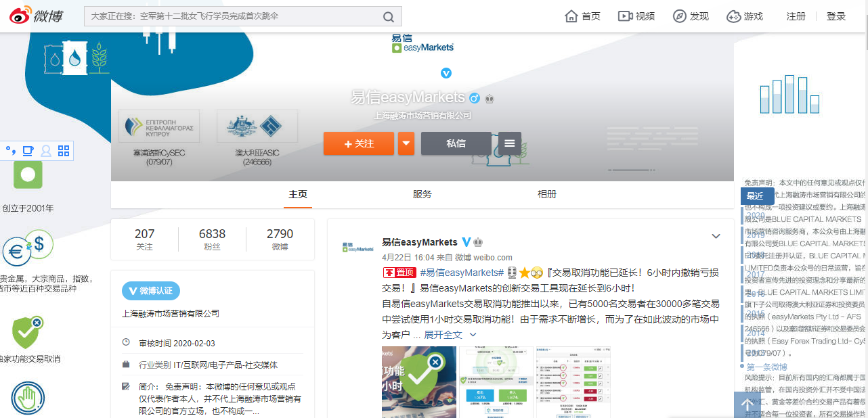Viewport: 868px width, 418px height.
Task: Open the first post image with the green checkmark
Action: coord(419,382)
